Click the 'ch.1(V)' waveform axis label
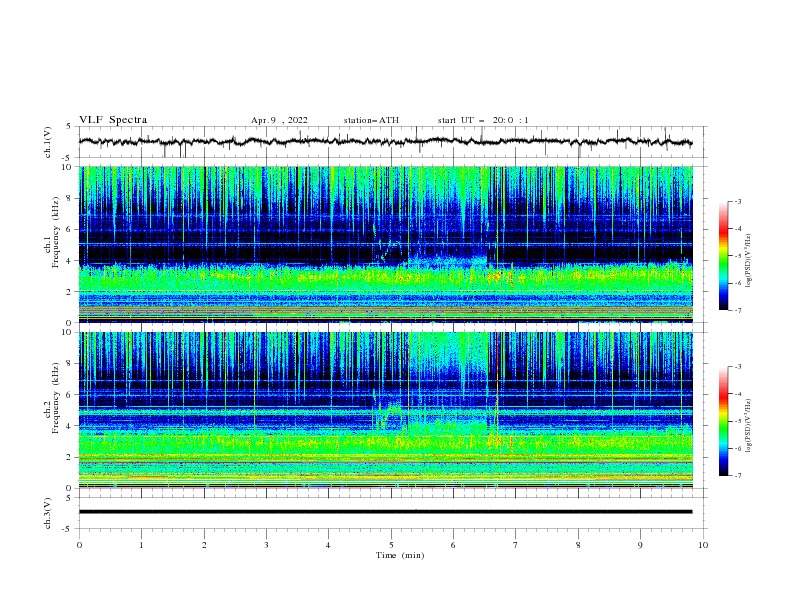Screen dimensions: 792x612 (48, 142)
